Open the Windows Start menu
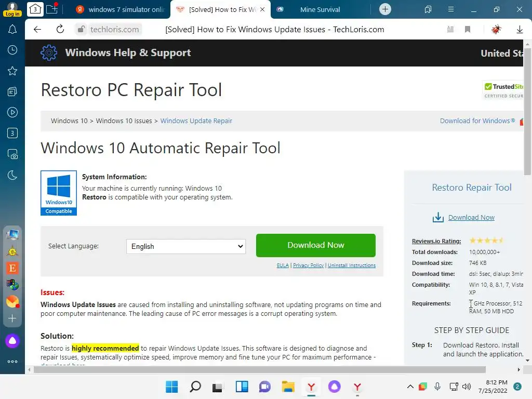The width and height of the screenshot is (532, 399). 171,387
